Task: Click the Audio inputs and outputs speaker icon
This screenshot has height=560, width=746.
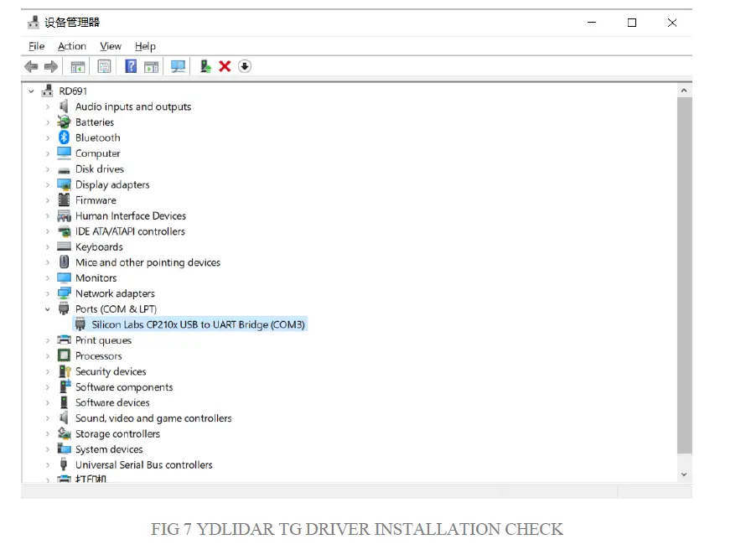Action: pyautogui.click(x=64, y=106)
